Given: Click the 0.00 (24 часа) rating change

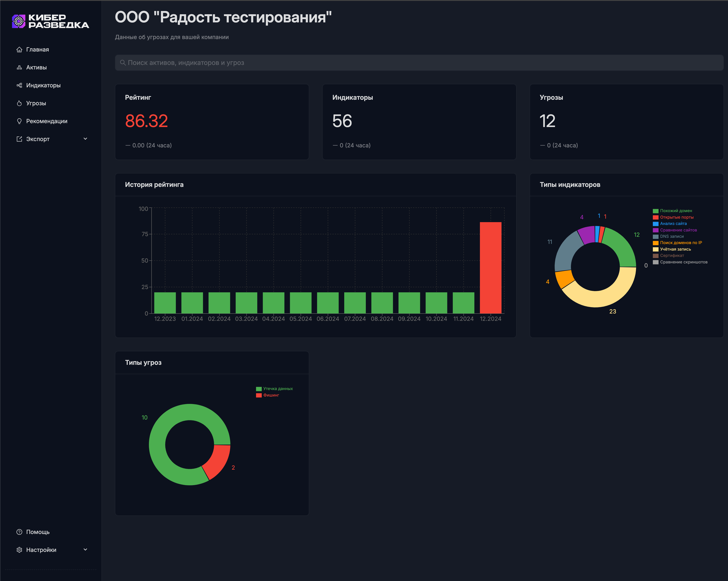Looking at the screenshot, I should point(148,145).
